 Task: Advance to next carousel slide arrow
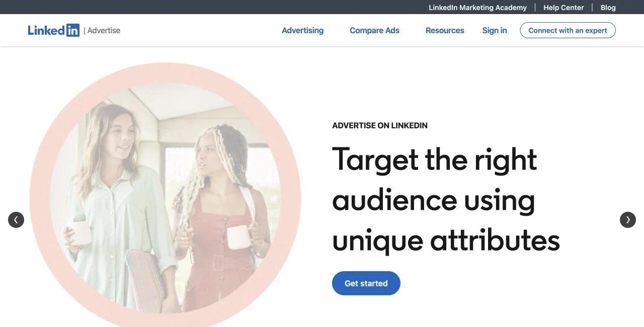coord(628,220)
